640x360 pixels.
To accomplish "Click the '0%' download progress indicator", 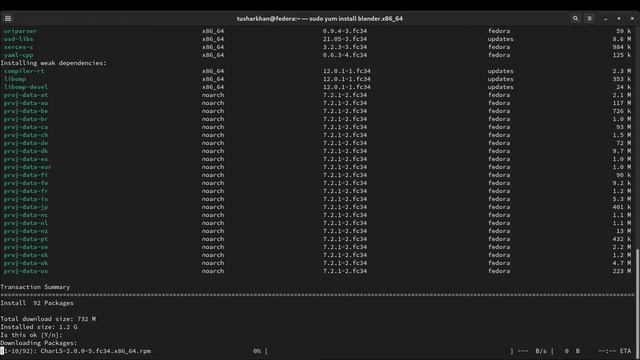I will tap(257, 351).
